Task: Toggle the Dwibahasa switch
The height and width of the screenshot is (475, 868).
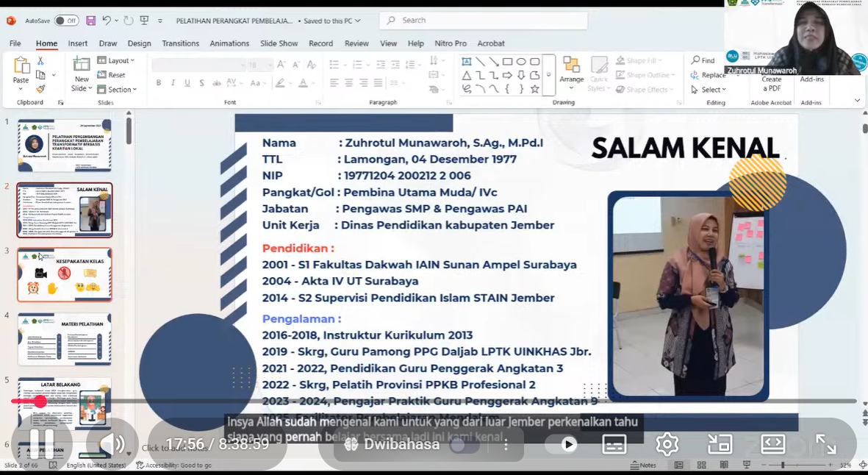Action: pos(460,445)
